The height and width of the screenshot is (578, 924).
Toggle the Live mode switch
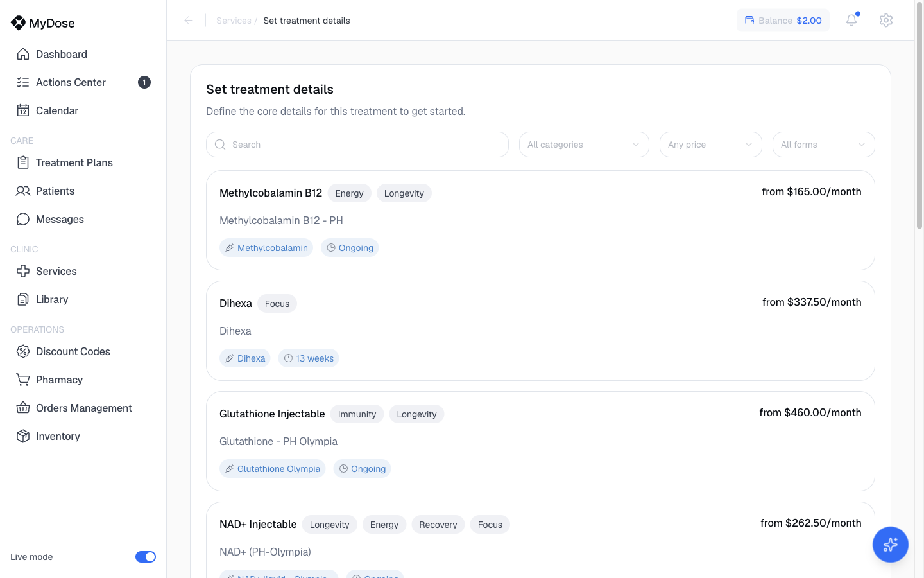pos(146,557)
